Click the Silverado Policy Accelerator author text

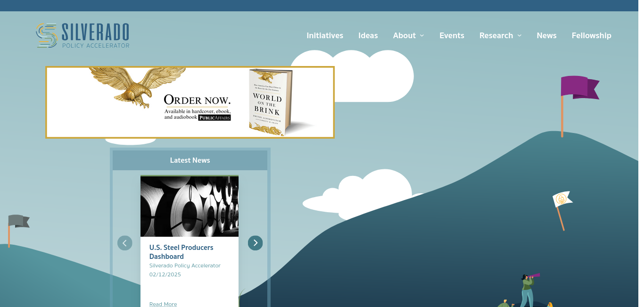click(x=185, y=266)
